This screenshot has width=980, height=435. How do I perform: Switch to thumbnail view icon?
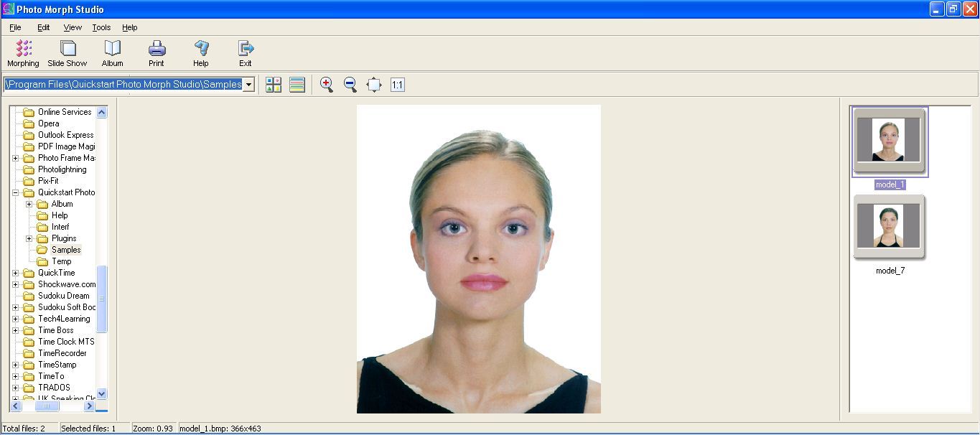click(274, 85)
